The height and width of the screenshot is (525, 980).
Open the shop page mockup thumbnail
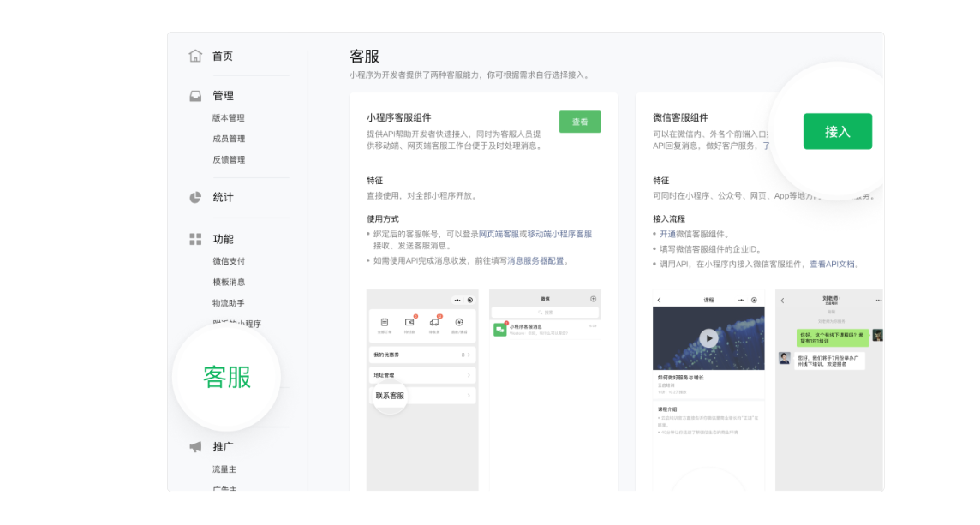[x=422, y=390]
